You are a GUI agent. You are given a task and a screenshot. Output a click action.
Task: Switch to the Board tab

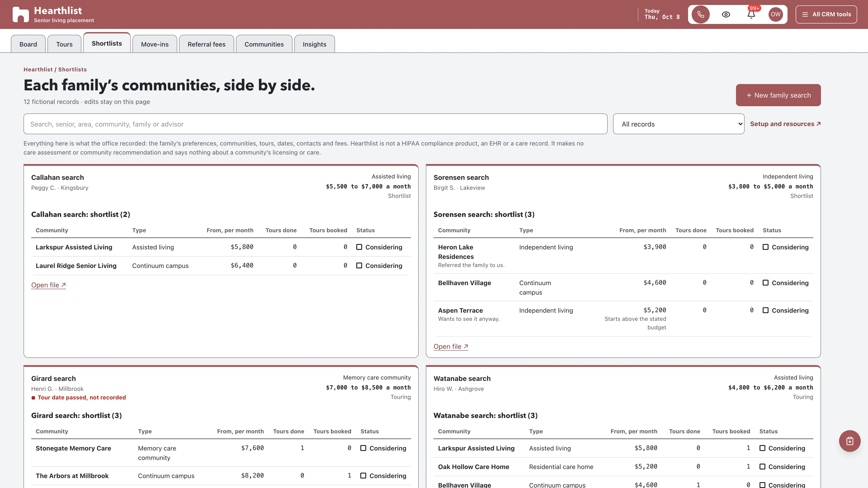[28, 44]
